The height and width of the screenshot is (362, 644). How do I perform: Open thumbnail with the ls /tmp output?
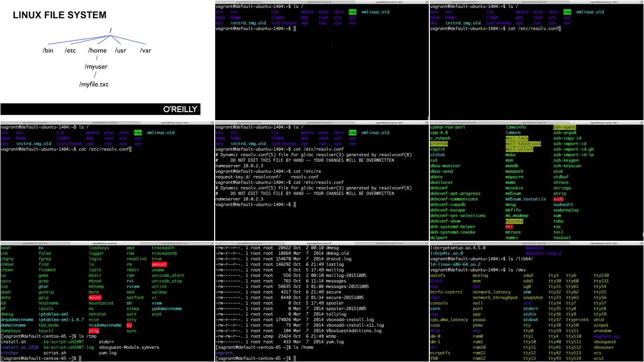107,302
